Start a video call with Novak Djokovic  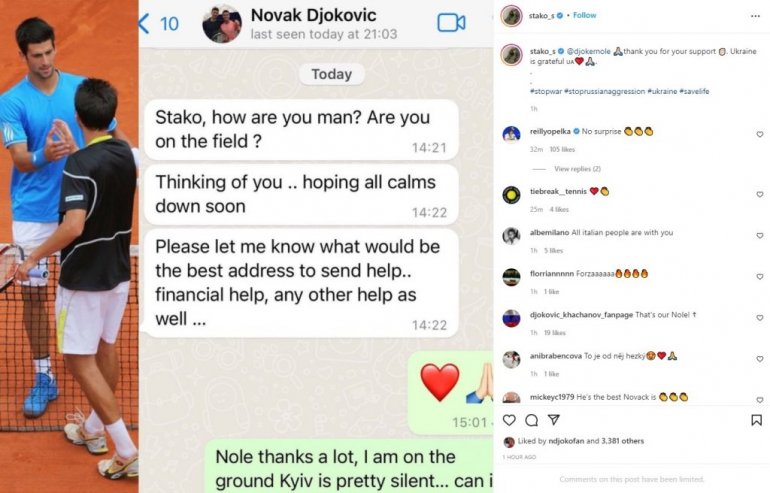coord(451,23)
